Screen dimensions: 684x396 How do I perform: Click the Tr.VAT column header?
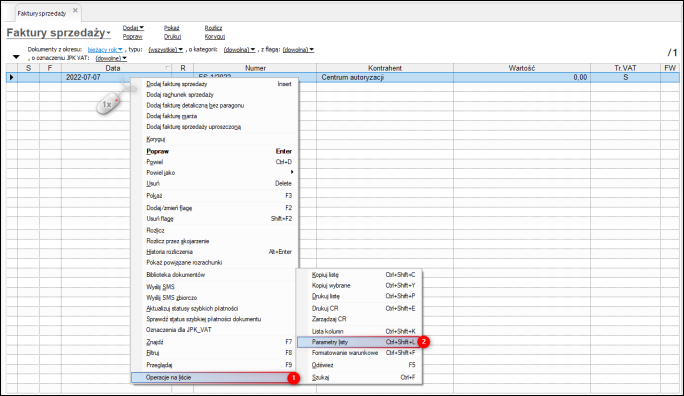[625, 68]
